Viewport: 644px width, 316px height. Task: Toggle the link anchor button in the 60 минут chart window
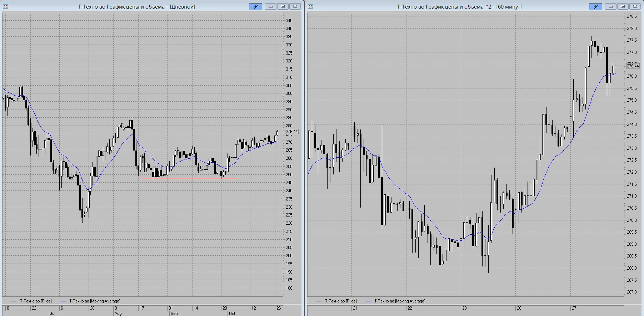tap(595, 6)
